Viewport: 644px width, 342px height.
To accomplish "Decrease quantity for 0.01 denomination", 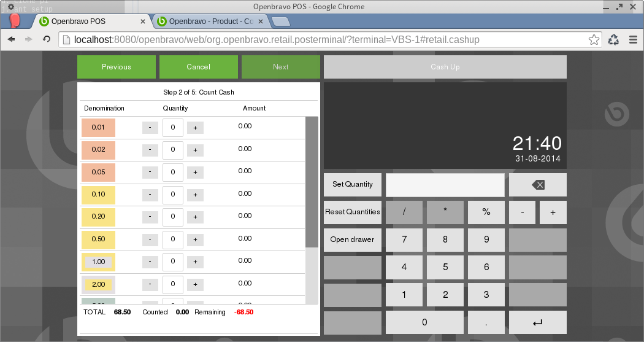I will point(150,128).
